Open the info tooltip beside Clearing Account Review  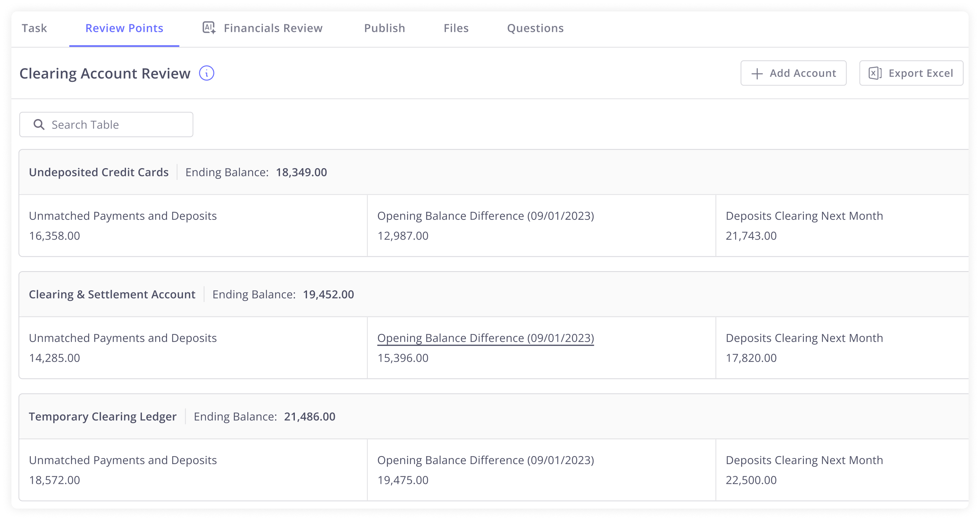tap(207, 73)
